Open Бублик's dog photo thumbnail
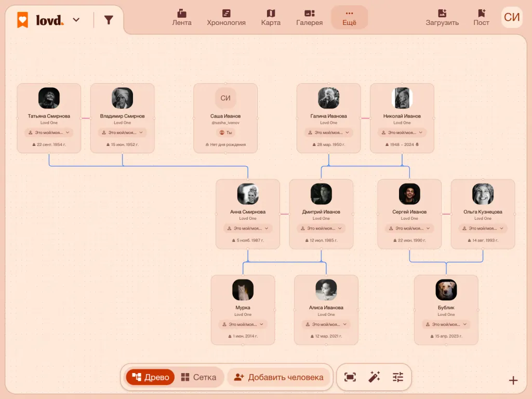The image size is (532, 399). (x=446, y=290)
